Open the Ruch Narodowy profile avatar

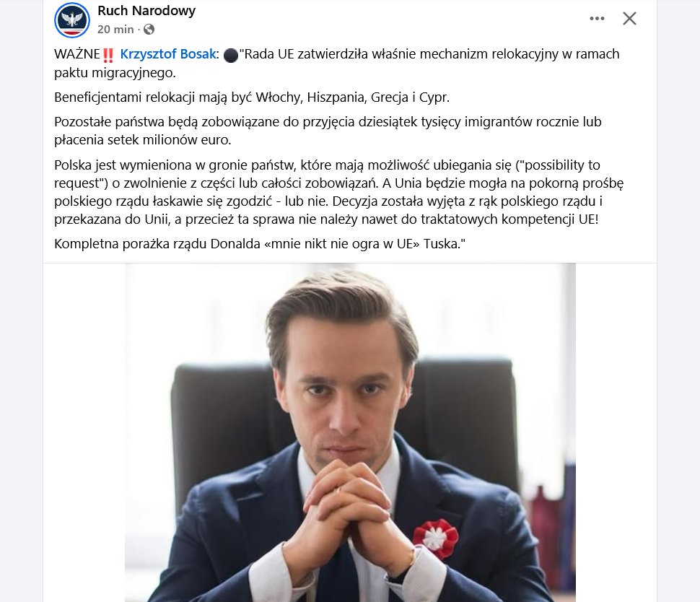(x=72, y=20)
